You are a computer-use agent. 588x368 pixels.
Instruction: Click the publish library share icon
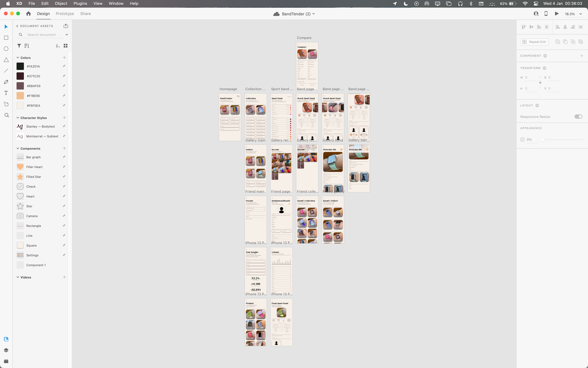(66, 26)
